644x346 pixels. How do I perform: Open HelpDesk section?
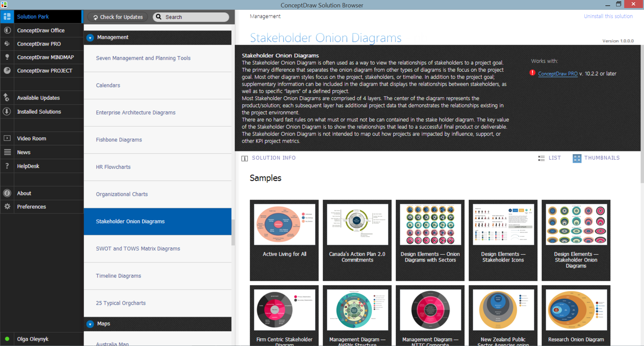pos(42,165)
